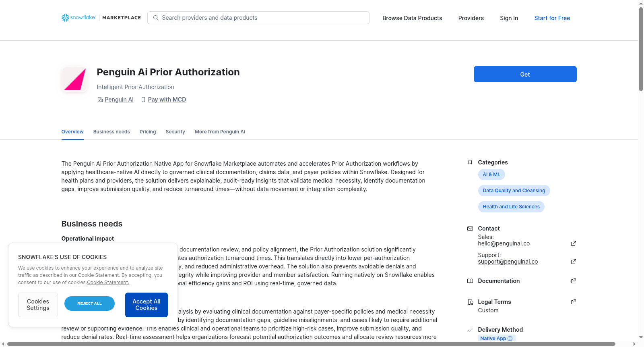644x347 pixels.
Task: Open Cookie Settings
Action: point(38,305)
